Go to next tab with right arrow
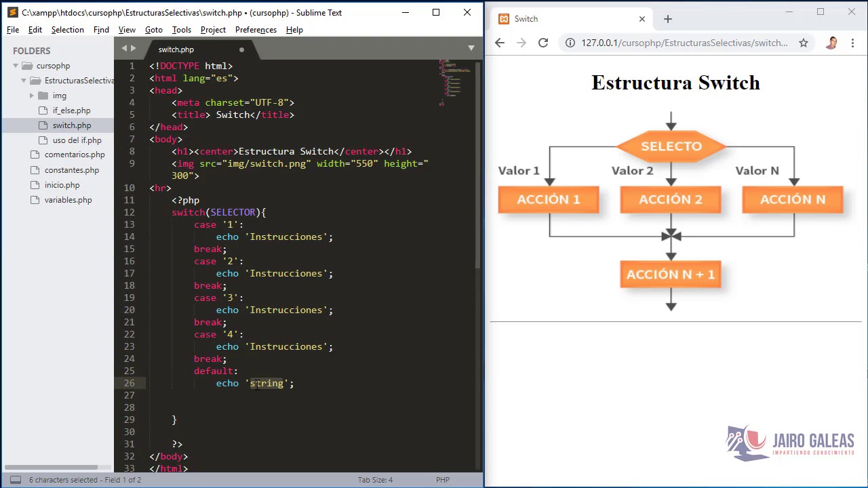The image size is (868, 488). coord(133,48)
